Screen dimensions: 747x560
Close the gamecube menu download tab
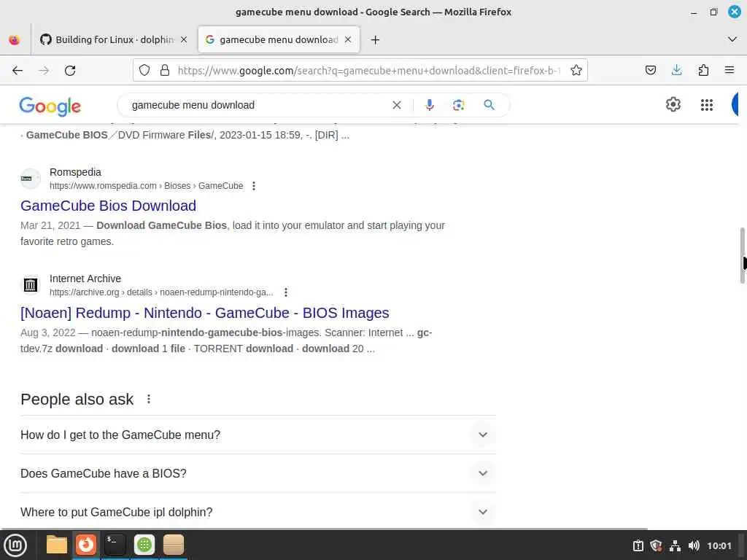point(348,39)
